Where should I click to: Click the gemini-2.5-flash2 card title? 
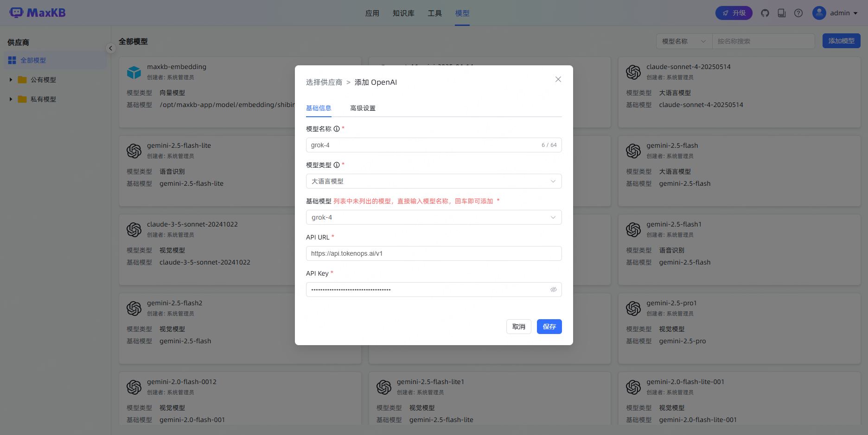tap(175, 303)
